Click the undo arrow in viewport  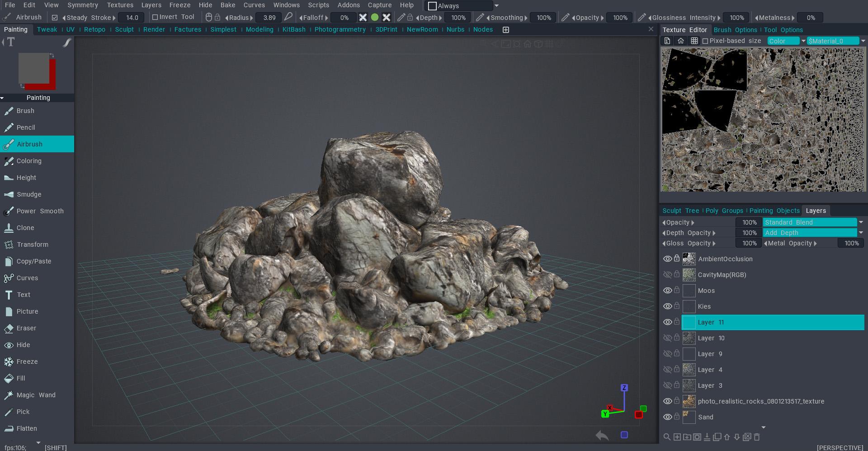click(602, 435)
